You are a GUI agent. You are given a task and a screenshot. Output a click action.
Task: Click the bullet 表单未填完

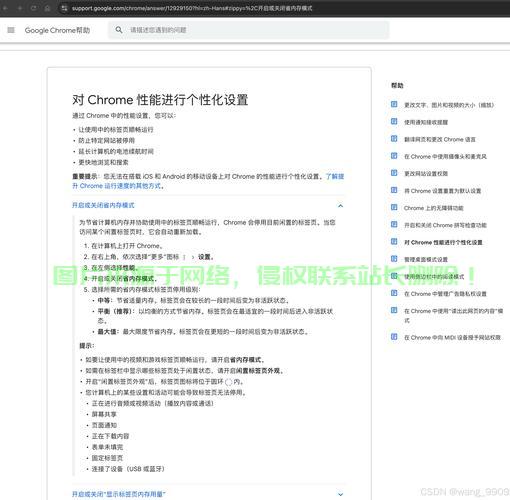tap(107, 447)
